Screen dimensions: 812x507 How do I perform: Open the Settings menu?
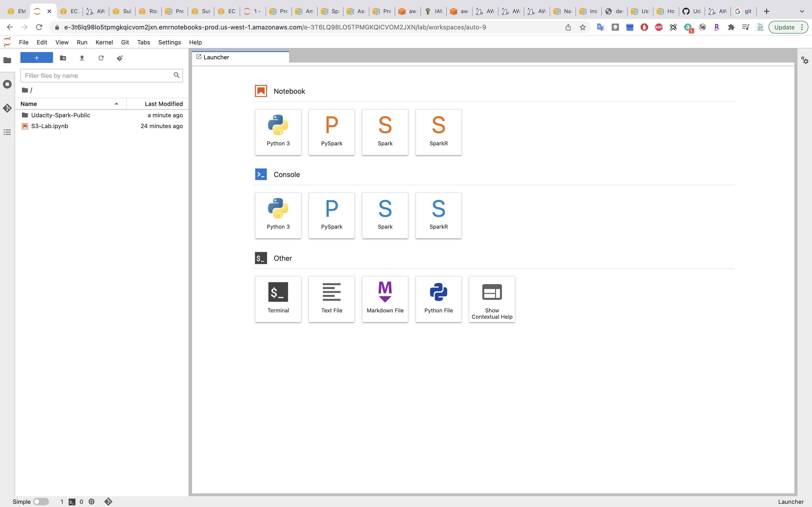(x=169, y=42)
